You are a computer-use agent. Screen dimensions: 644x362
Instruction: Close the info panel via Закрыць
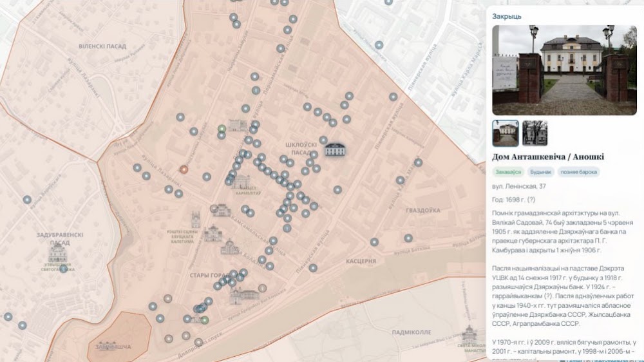507,17
